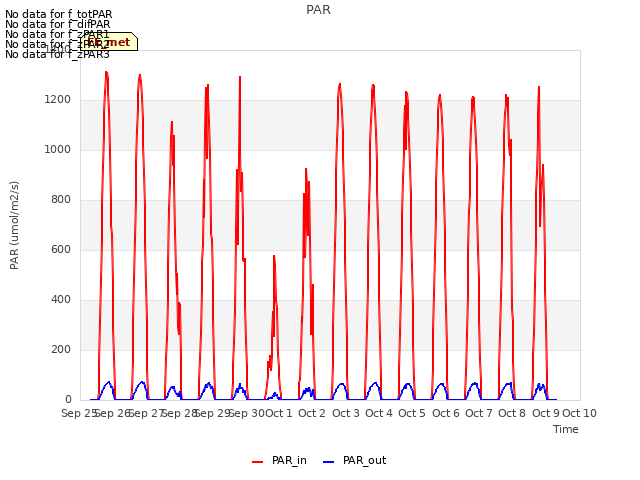Click the Oct 2 x-axis tick label
The width and height of the screenshot is (640, 480).
(312, 413)
